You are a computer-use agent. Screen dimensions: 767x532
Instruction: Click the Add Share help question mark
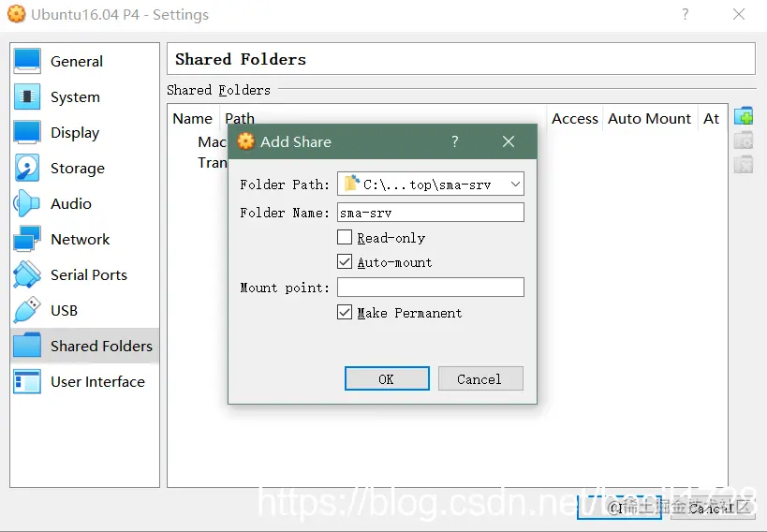455,141
